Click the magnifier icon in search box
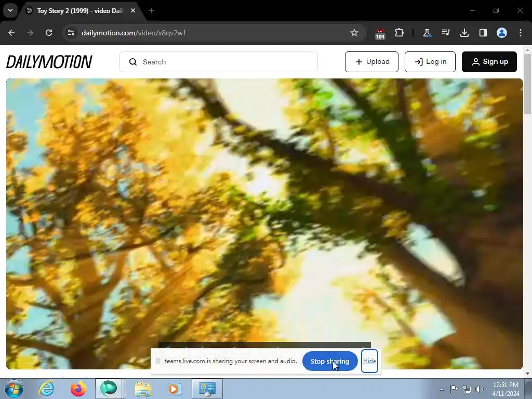 tap(133, 62)
